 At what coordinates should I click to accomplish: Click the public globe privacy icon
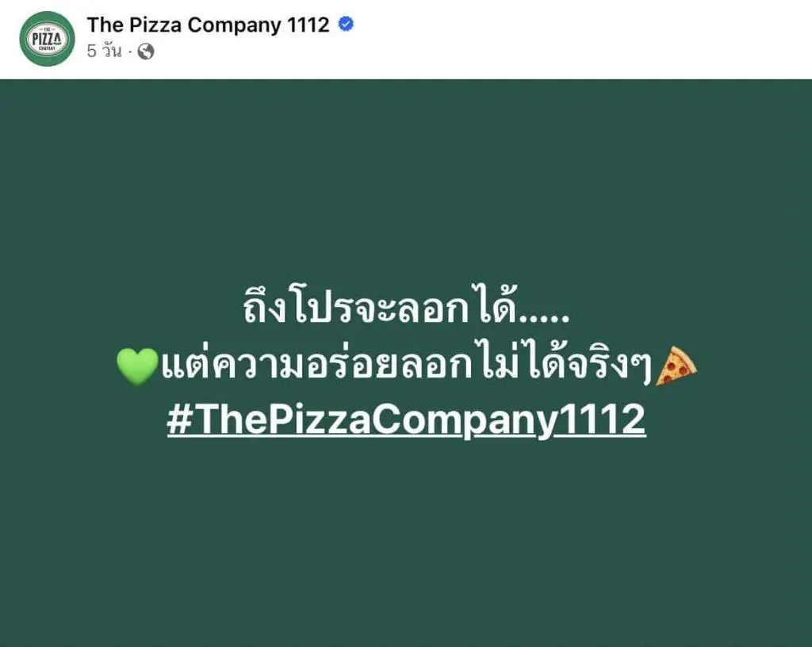(x=146, y=52)
